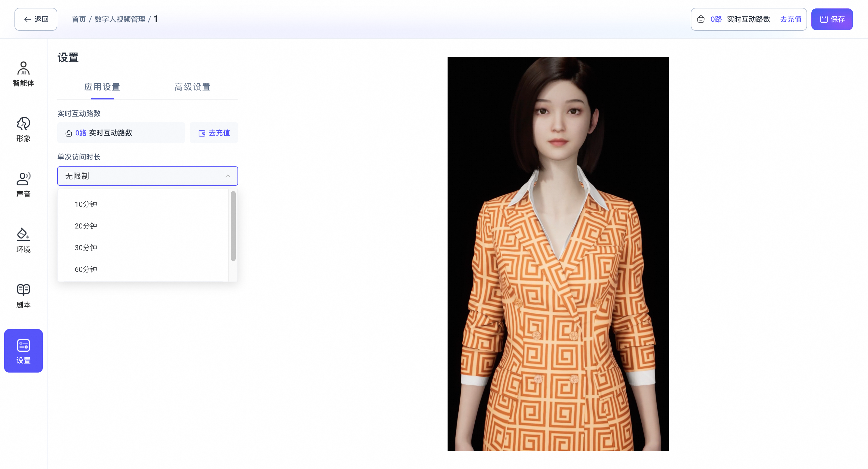Choose 10分钟 option

coord(143,204)
